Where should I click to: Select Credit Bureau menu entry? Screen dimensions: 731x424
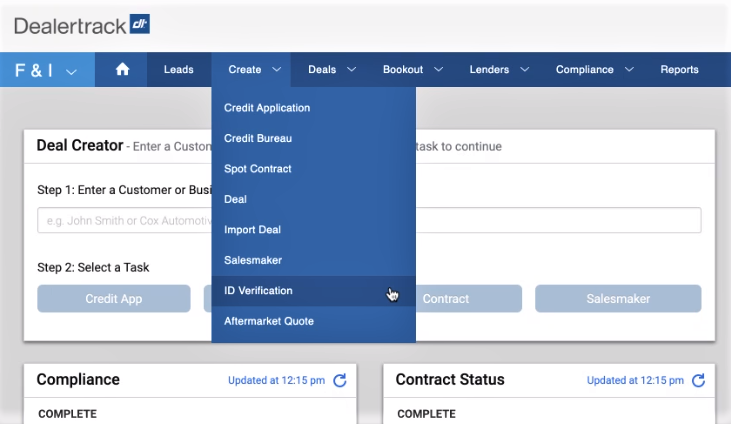pyautogui.click(x=313, y=138)
